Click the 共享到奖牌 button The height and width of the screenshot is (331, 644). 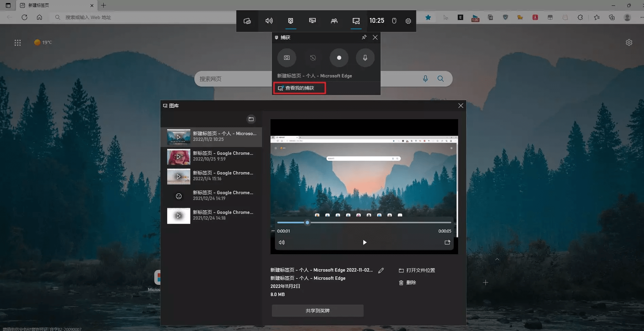318,311
